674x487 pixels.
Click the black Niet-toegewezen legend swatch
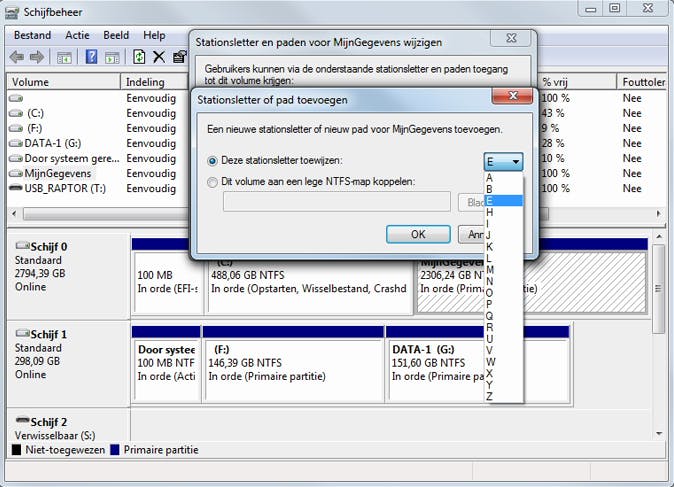[16, 450]
